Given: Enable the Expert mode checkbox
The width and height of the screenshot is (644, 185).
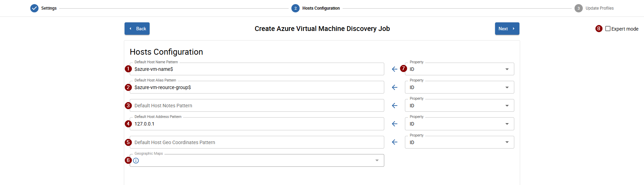Looking at the screenshot, I should tap(608, 29).
